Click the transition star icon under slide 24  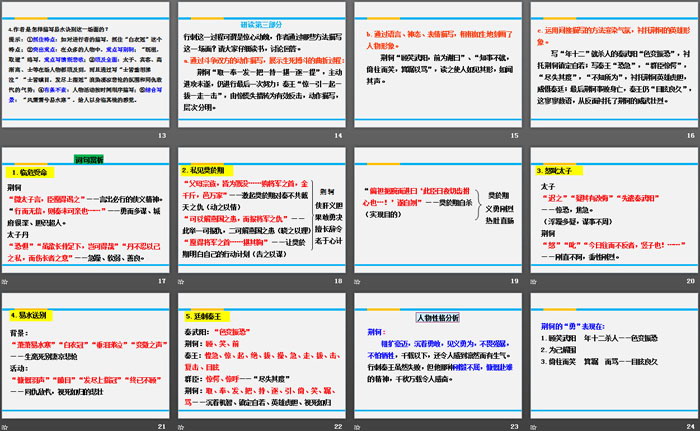[535, 425]
